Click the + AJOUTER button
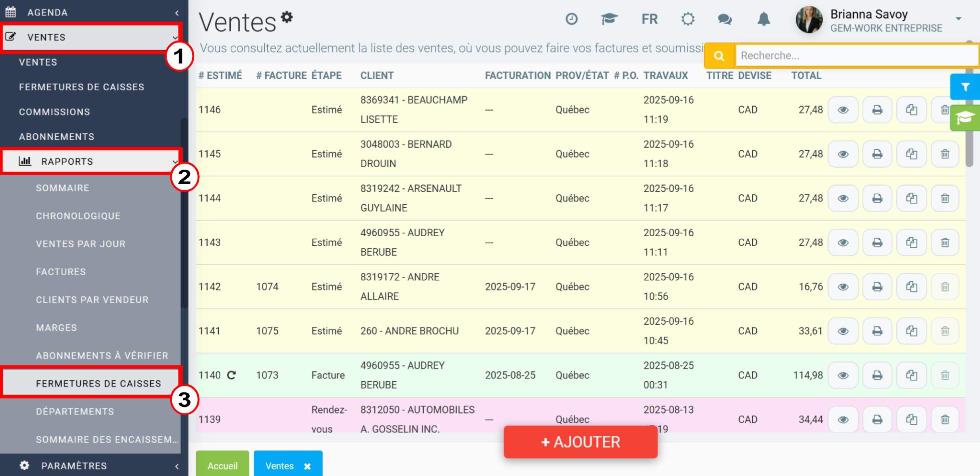The image size is (980, 476). click(581, 442)
